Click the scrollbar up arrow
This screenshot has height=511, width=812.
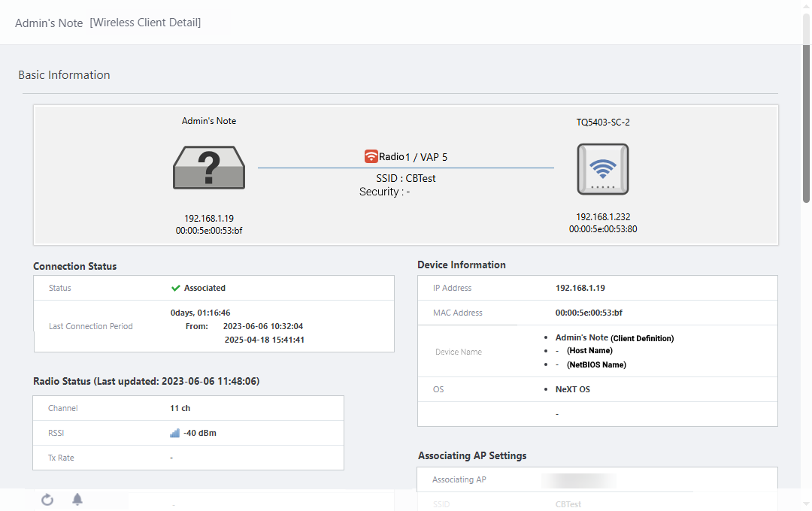tap(806, 6)
